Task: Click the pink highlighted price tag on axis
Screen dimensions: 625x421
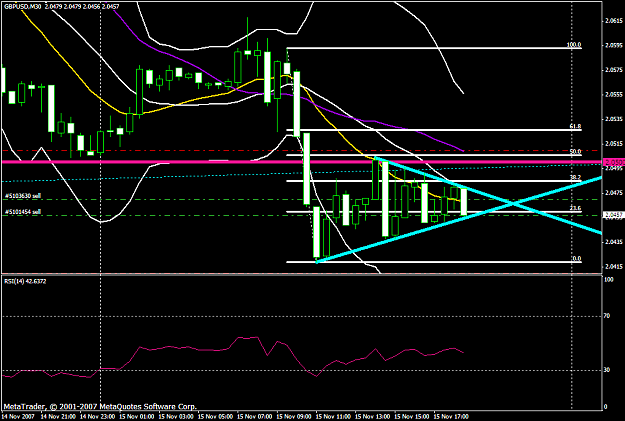Action: pyautogui.click(x=614, y=162)
